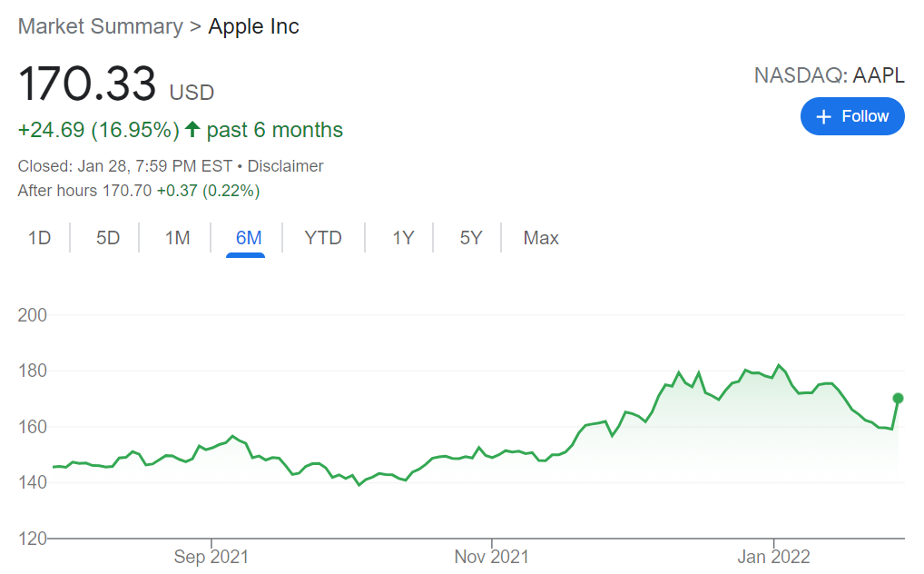924x574 pixels.
Task: Click the NASDAQ: AAPL ticker label
Action: pos(829,75)
